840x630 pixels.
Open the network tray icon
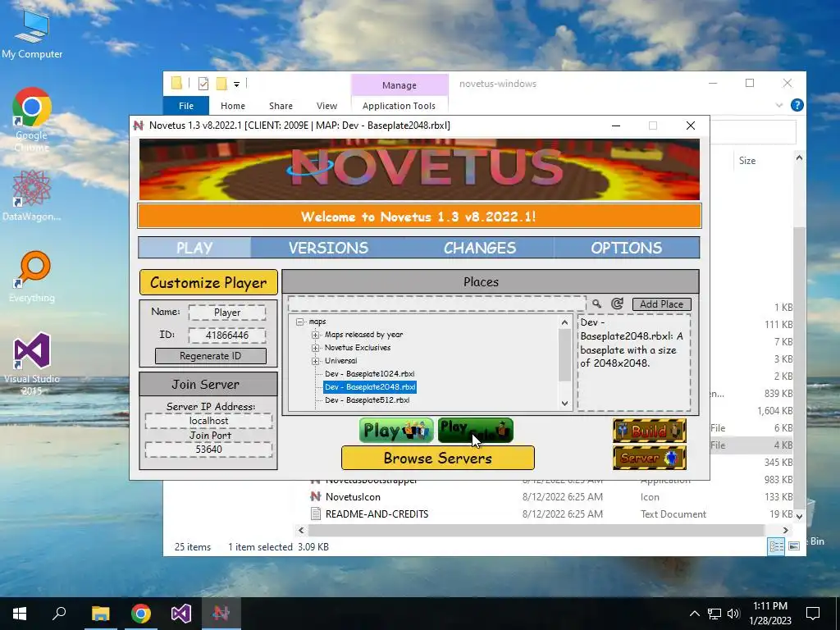(x=714, y=614)
